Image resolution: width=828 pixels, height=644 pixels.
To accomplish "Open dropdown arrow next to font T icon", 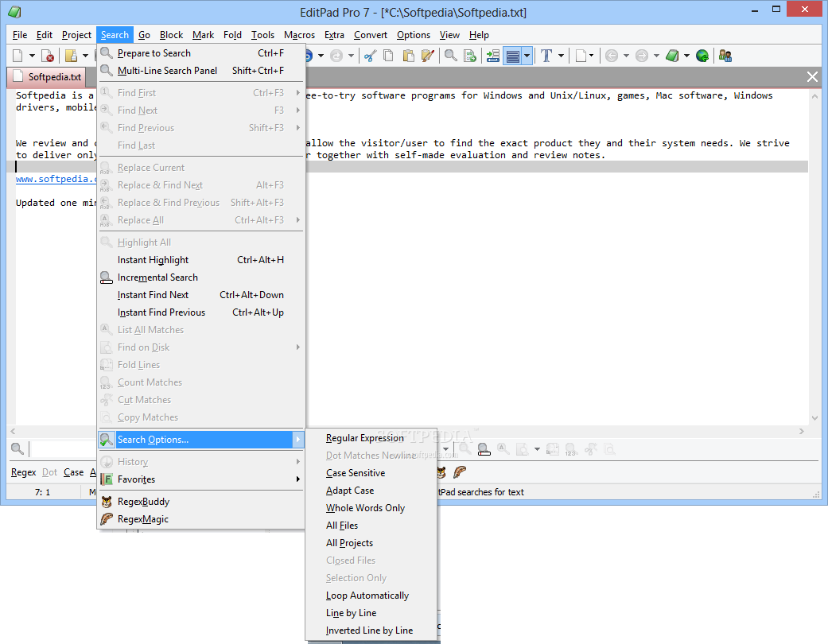I will coord(561,56).
